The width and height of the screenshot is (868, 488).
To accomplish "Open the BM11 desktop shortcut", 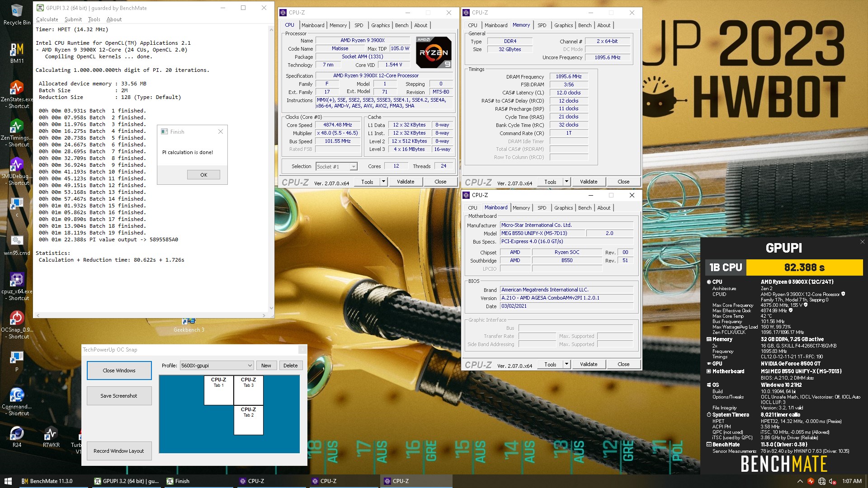I will coord(17,53).
